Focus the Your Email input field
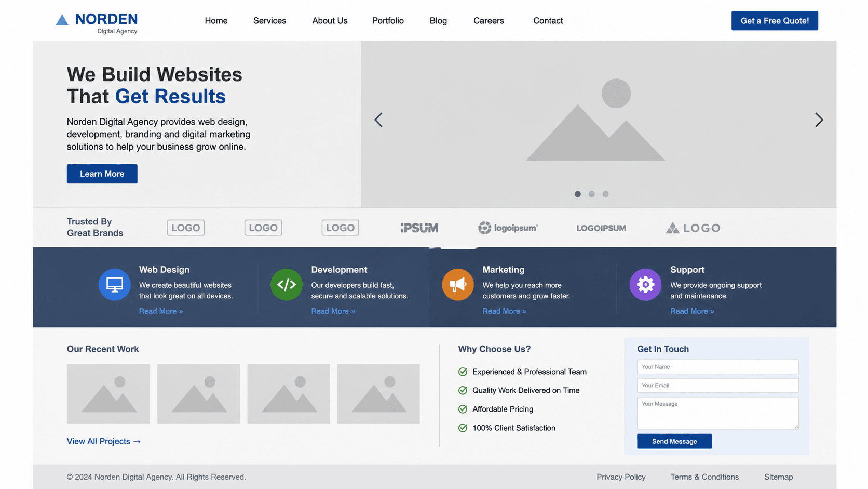The width and height of the screenshot is (868, 489). tap(717, 386)
